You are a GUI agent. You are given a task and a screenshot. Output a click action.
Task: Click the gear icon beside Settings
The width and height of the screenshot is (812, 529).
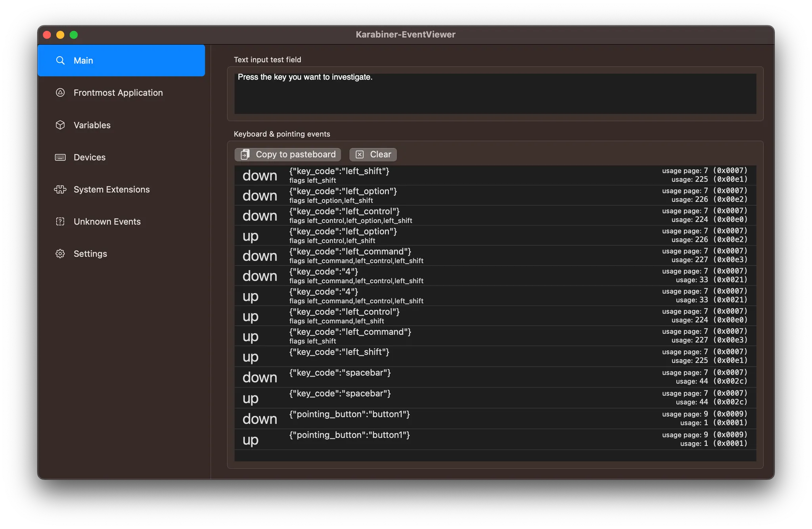[60, 254]
